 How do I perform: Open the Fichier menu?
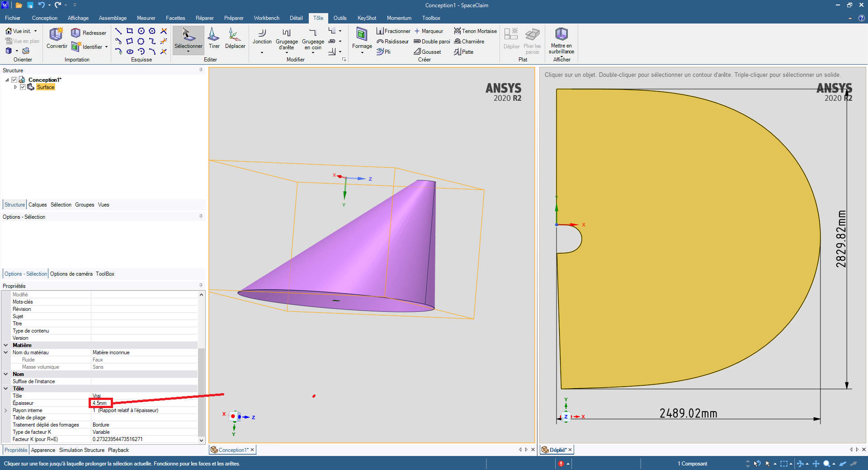click(x=13, y=18)
